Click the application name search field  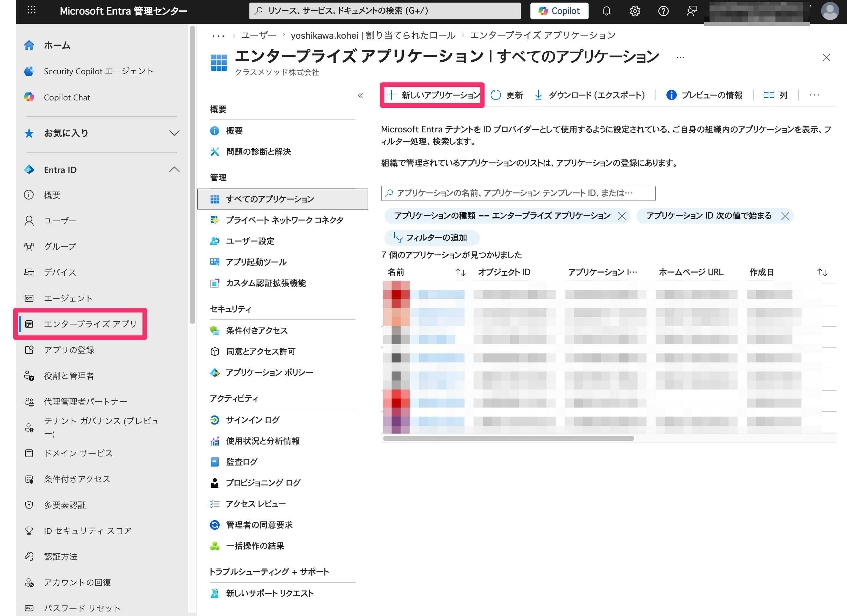(518, 193)
